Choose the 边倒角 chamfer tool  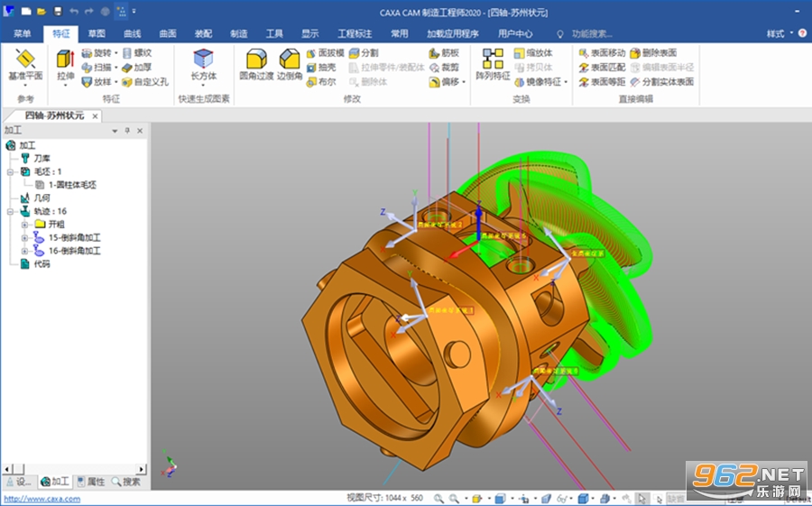(x=289, y=65)
